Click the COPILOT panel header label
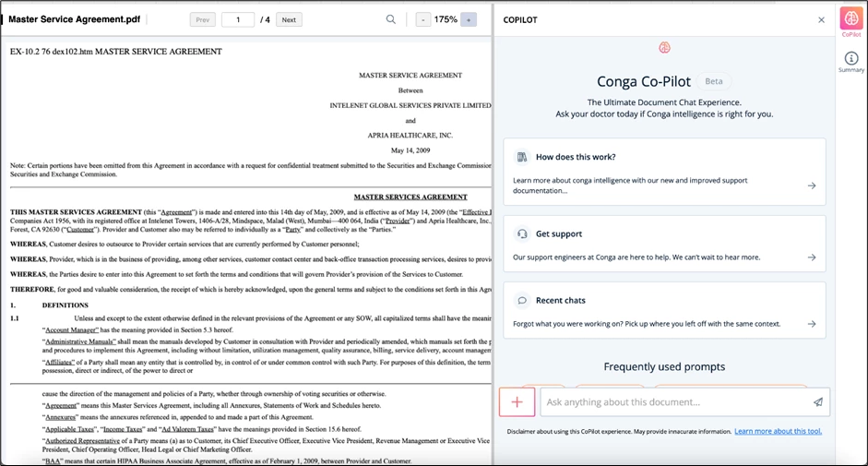Screen dimensions: 868x466 [520, 20]
